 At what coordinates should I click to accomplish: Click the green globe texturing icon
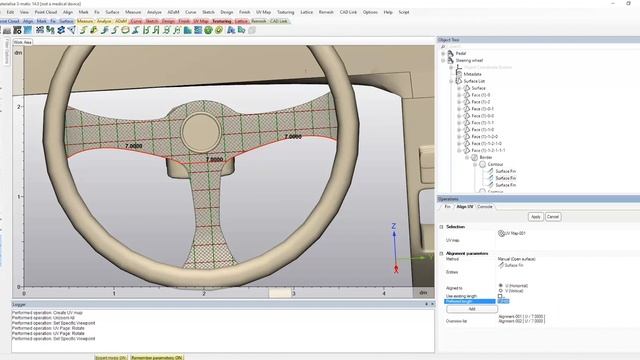coord(209,30)
